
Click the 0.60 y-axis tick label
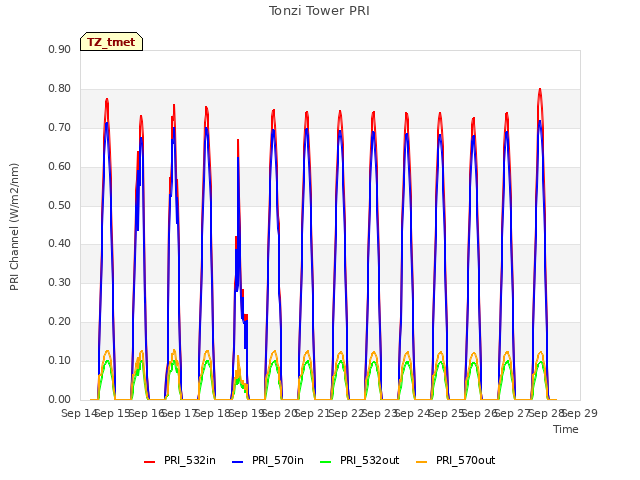[x=60, y=167]
